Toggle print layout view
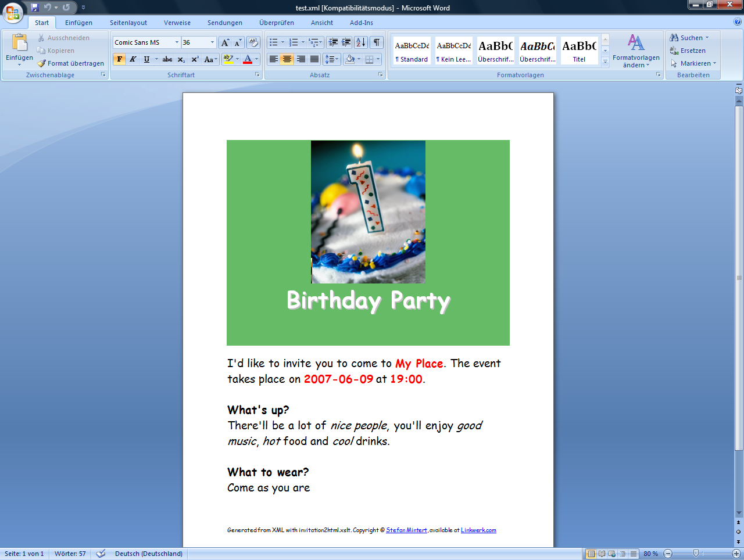 (x=591, y=554)
